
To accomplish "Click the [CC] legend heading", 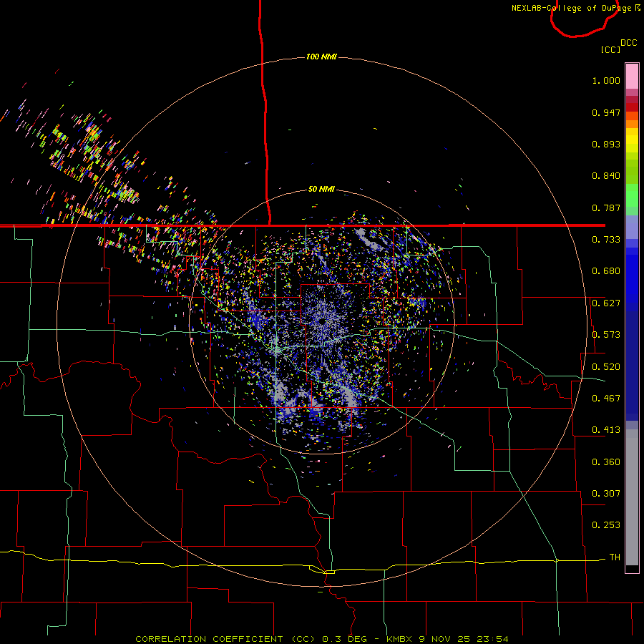I will (610, 49).
